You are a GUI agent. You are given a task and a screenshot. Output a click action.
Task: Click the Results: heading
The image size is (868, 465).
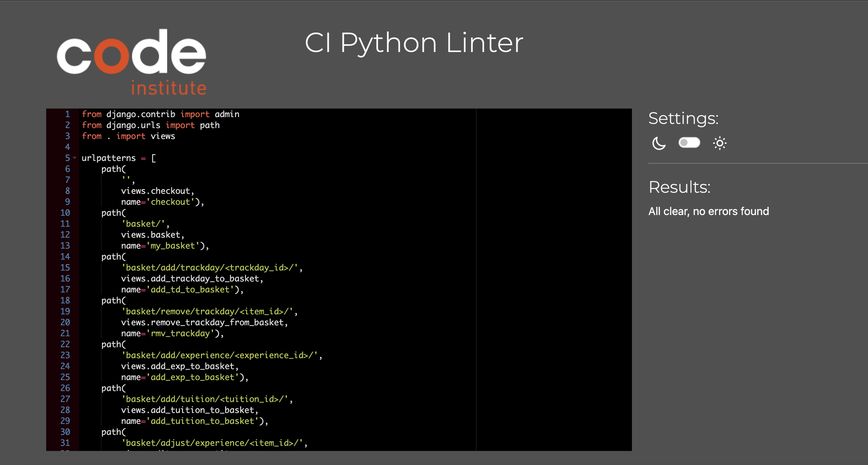click(679, 187)
